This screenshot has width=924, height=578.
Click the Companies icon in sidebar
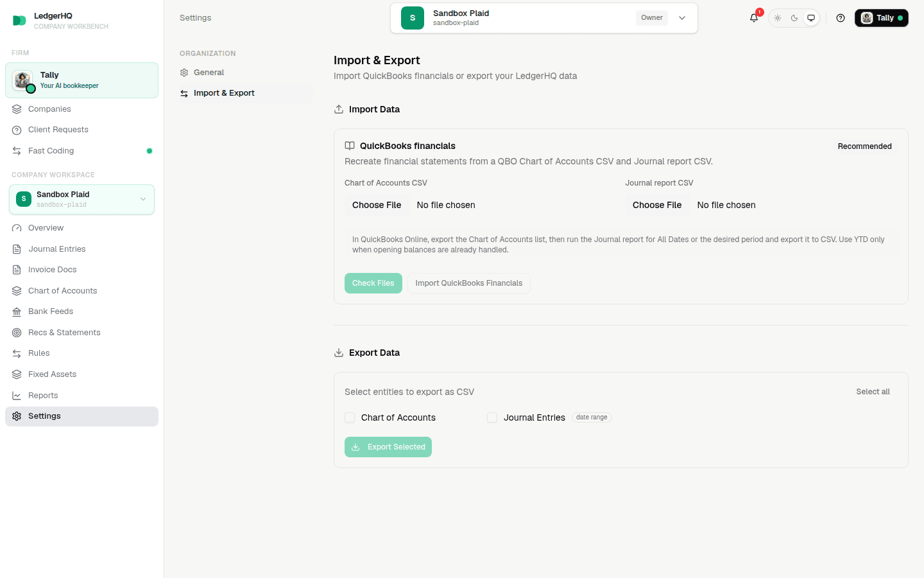click(17, 109)
